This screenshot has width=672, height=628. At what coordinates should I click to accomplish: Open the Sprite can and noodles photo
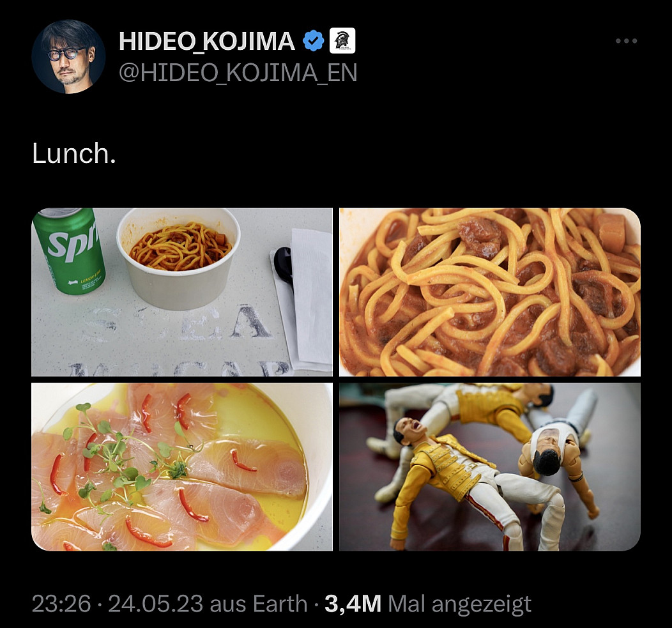[181, 292]
